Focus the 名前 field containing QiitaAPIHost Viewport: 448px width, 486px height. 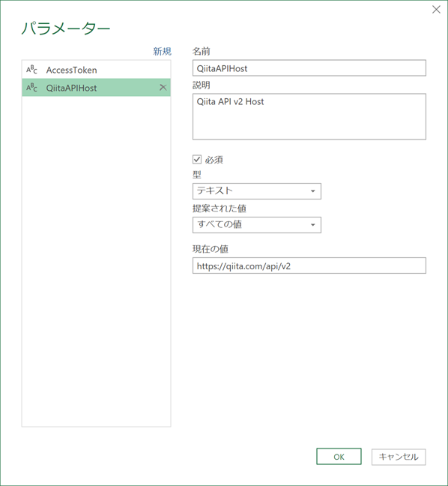309,68
